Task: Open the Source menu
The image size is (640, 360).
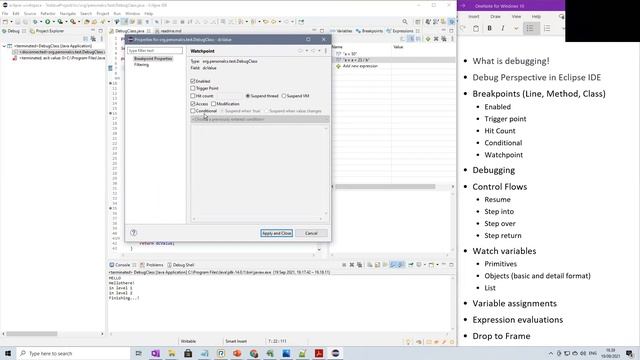Action: click(30, 13)
